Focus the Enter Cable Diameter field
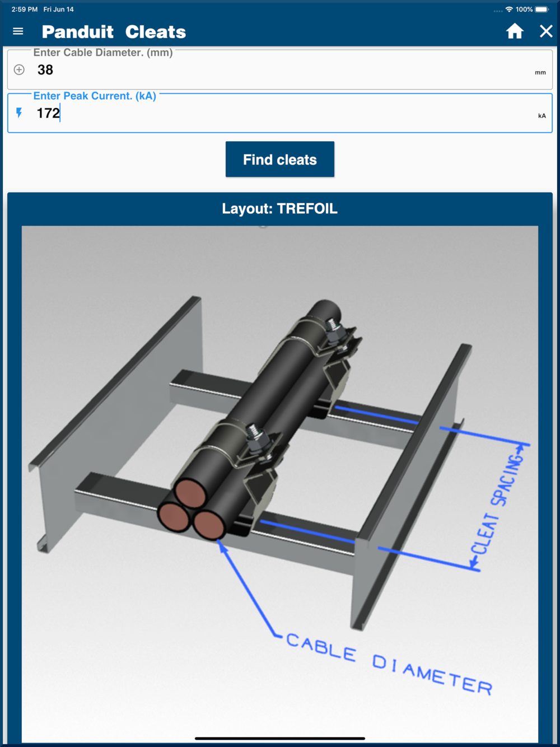This screenshot has height=747, width=560. tap(280, 69)
